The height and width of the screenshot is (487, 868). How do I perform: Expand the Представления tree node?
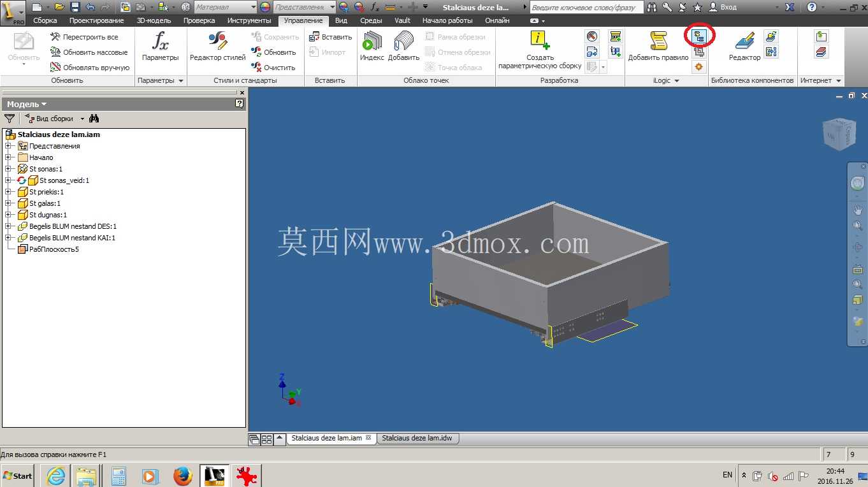coord(8,146)
